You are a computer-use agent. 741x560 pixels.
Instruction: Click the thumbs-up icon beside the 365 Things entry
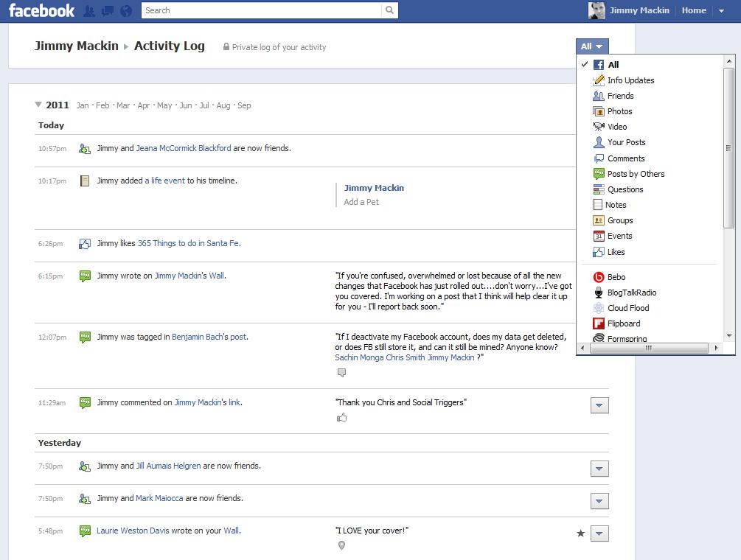85,244
